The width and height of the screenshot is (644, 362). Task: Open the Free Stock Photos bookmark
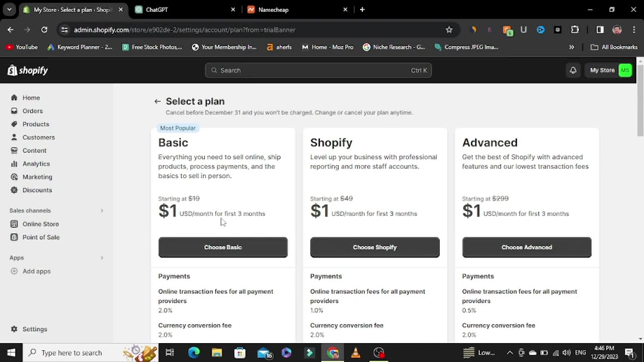(x=152, y=47)
